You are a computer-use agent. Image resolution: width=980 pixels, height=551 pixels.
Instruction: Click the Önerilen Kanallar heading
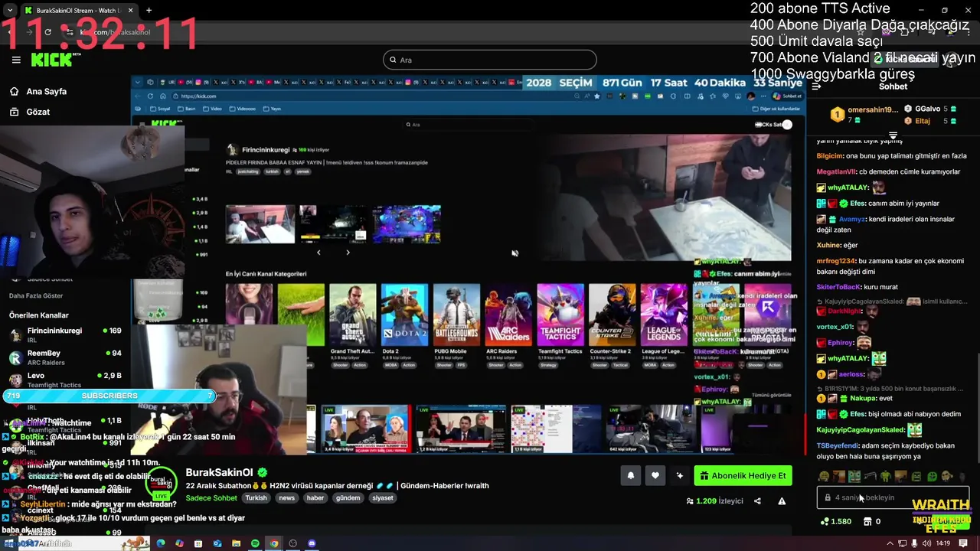pyautogui.click(x=39, y=315)
